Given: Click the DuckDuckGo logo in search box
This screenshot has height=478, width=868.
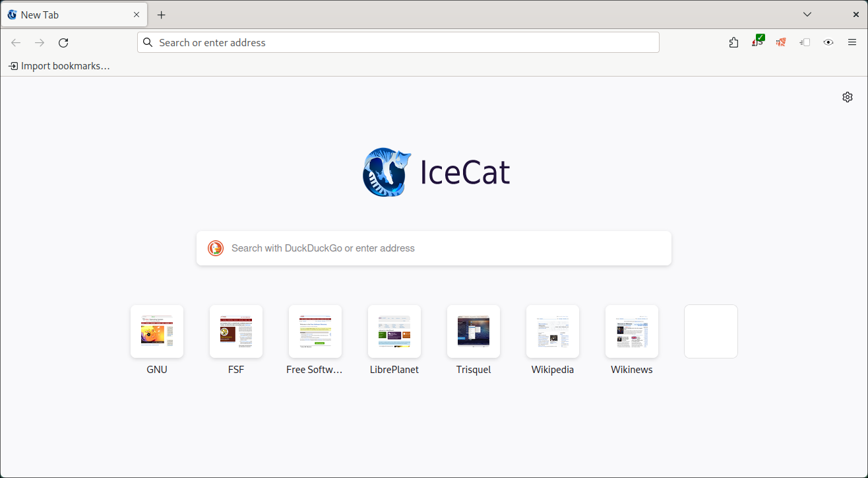Looking at the screenshot, I should tap(216, 248).
